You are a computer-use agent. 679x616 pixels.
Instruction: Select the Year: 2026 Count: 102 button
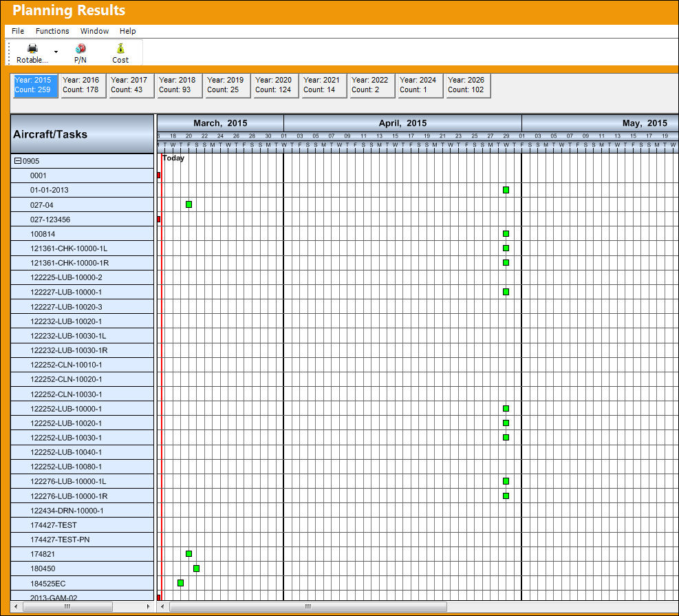click(468, 85)
